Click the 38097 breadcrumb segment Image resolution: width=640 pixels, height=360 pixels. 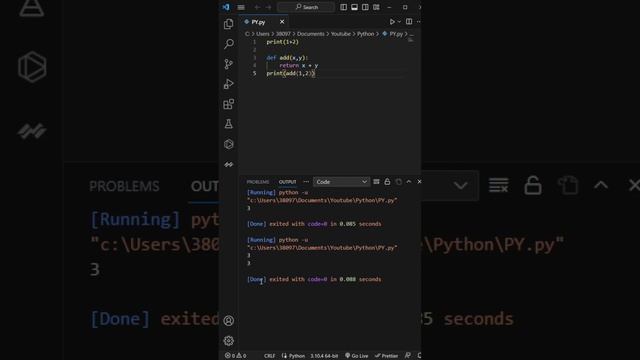pos(283,34)
